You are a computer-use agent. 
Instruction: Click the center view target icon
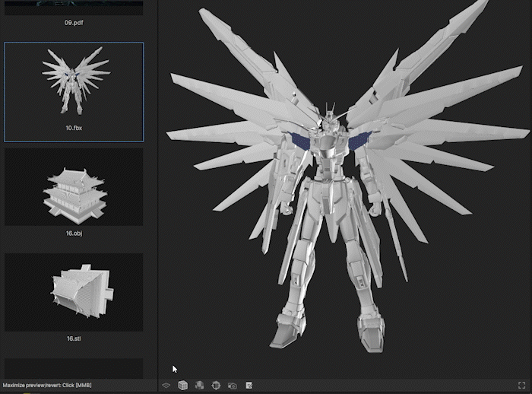216,385
